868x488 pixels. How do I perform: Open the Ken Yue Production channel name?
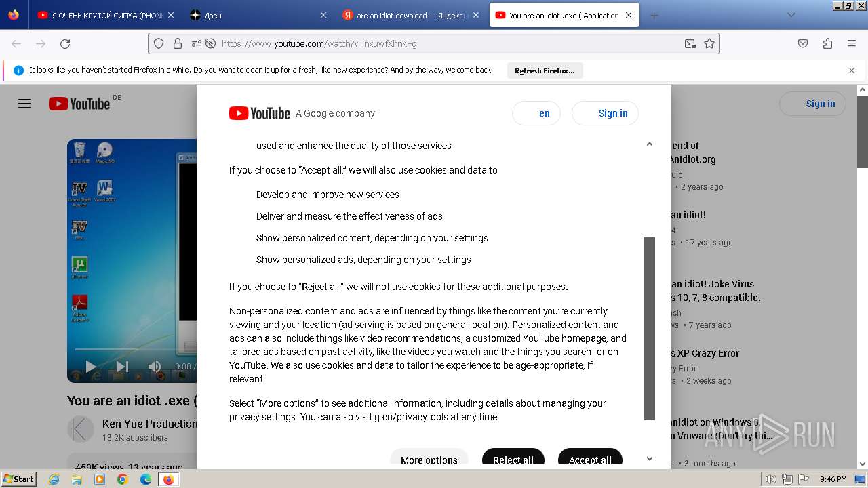(x=150, y=424)
